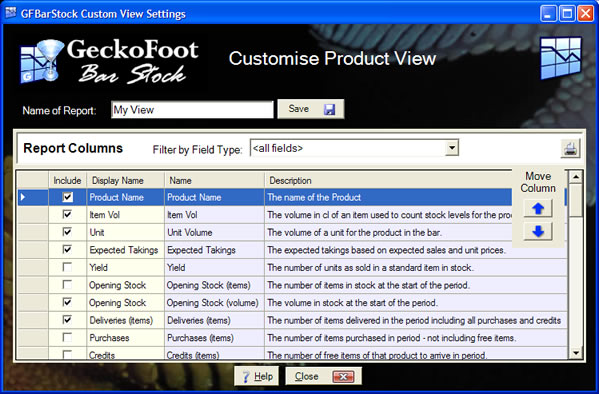Minimize the Custom View Settings window
The image size is (599, 394).
coord(549,14)
